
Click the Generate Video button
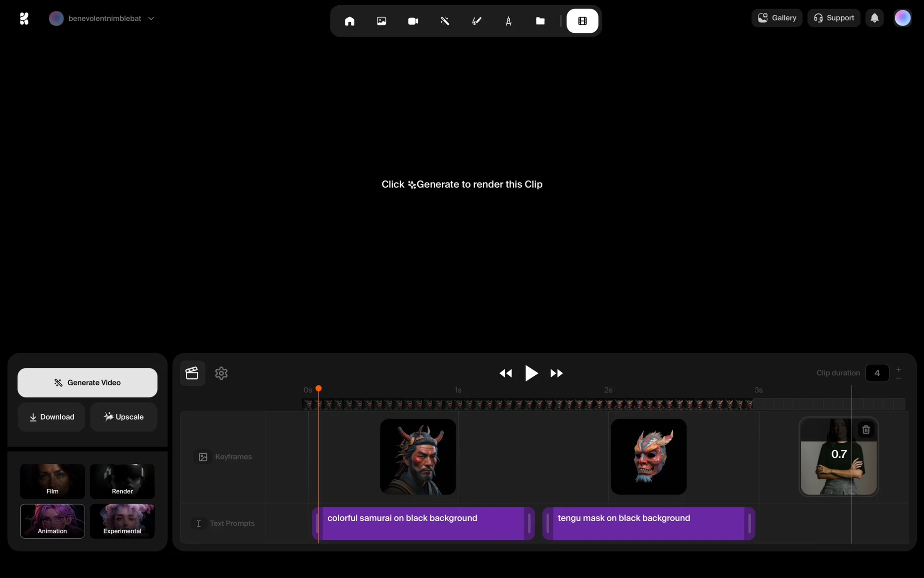pyautogui.click(x=88, y=382)
